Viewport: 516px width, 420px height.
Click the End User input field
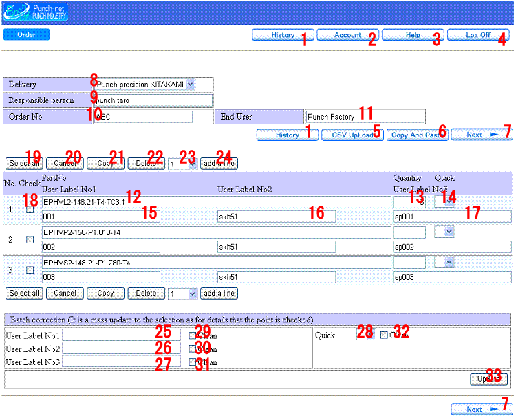pos(365,117)
